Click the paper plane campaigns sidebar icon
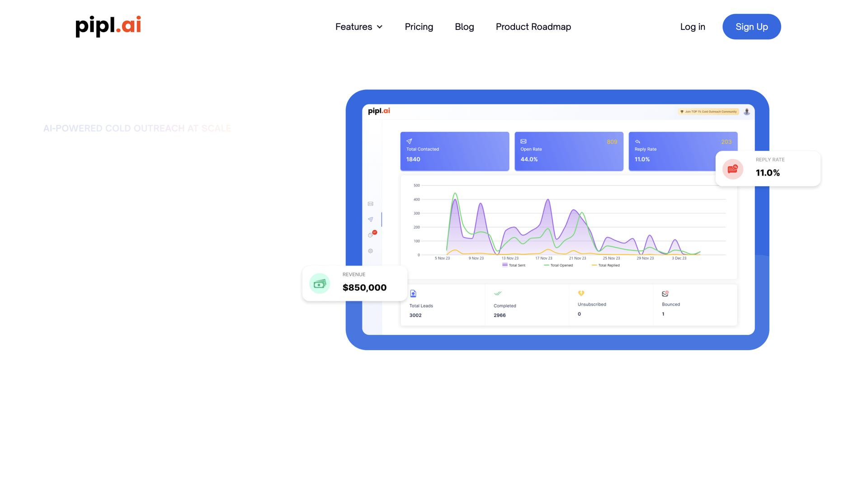This screenshot has width=868, height=488. 370,220
